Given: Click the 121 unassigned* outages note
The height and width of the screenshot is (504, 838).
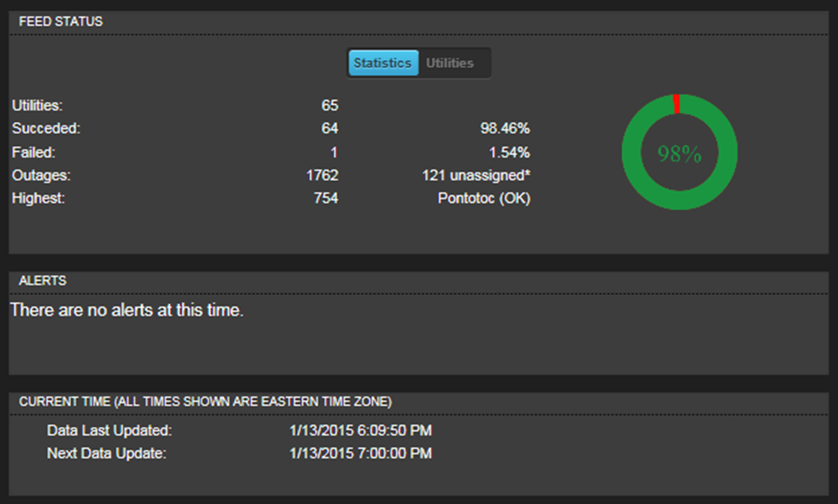Looking at the screenshot, I should [x=476, y=175].
